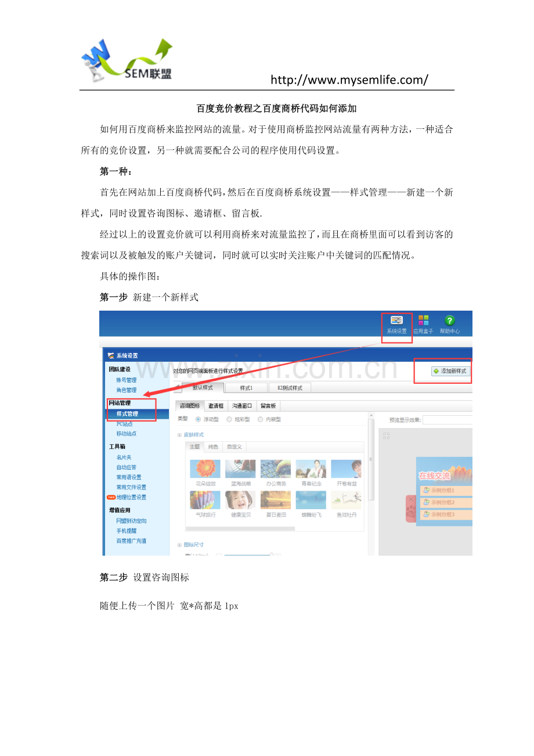Select the 内嵌型 radio button
The image size is (534, 756).
[260, 419]
